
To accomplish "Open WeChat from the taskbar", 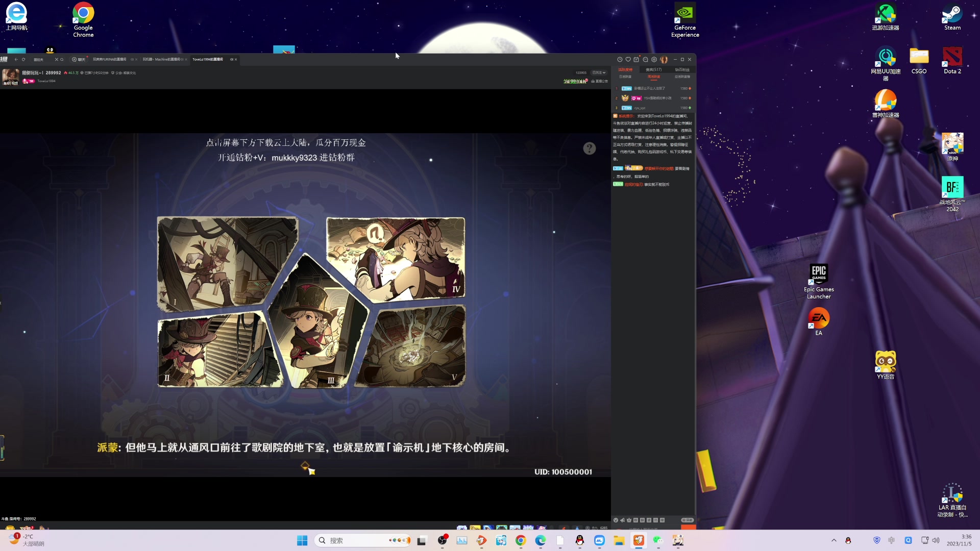I will [658, 540].
